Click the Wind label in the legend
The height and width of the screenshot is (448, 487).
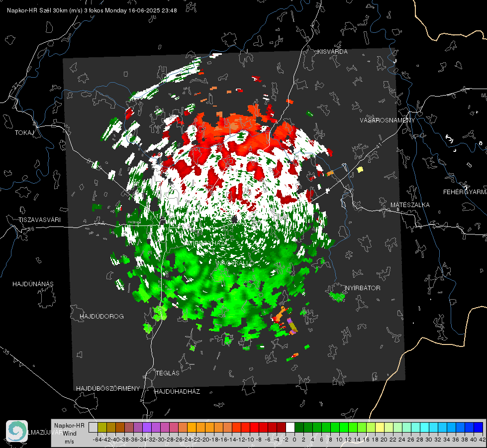point(70,433)
